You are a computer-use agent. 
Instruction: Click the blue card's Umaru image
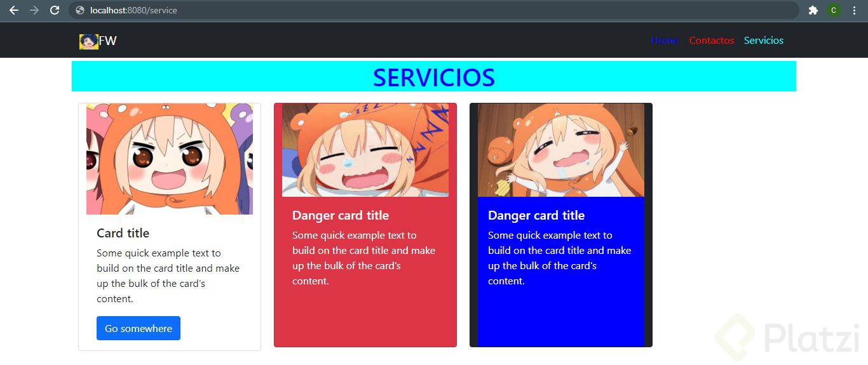click(x=561, y=150)
